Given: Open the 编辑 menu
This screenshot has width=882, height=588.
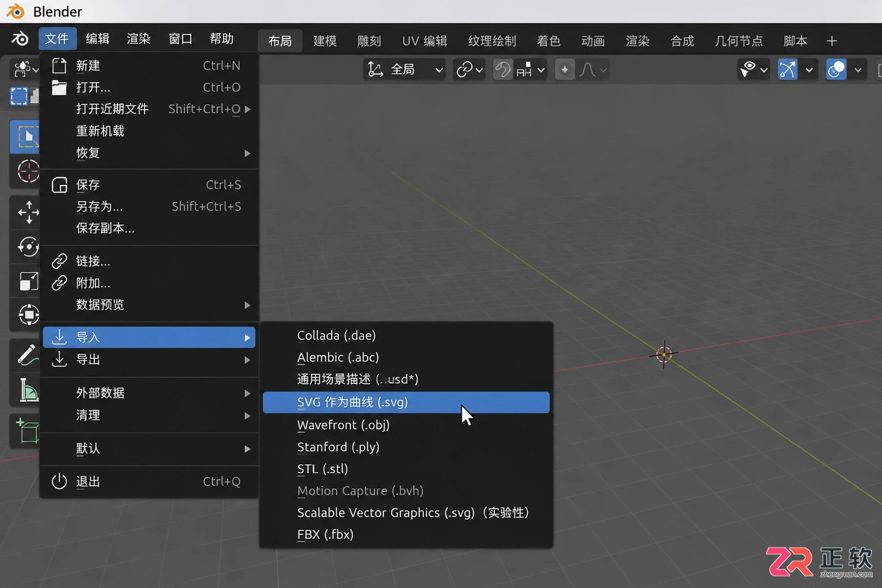Looking at the screenshot, I should pyautogui.click(x=97, y=39).
